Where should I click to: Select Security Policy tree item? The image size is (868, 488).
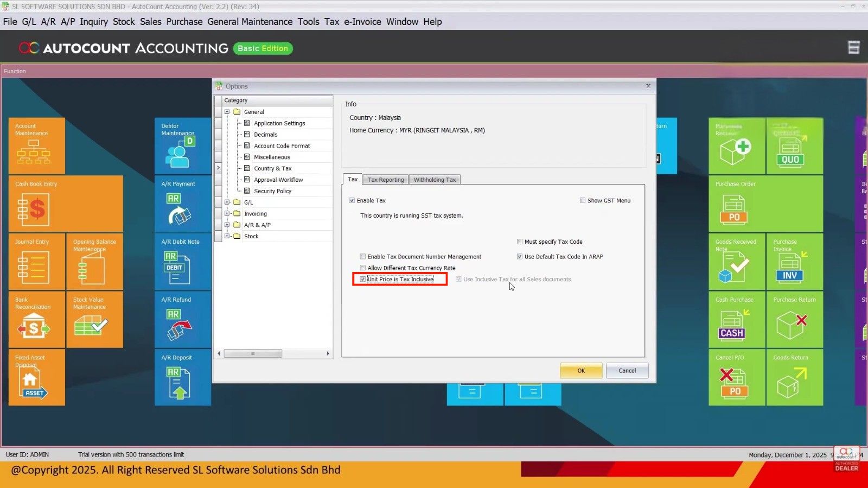tap(272, 191)
